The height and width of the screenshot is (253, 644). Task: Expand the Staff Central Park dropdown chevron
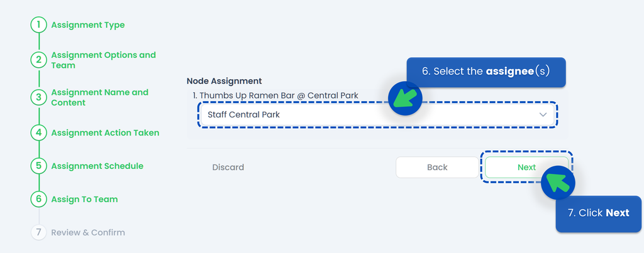(543, 115)
